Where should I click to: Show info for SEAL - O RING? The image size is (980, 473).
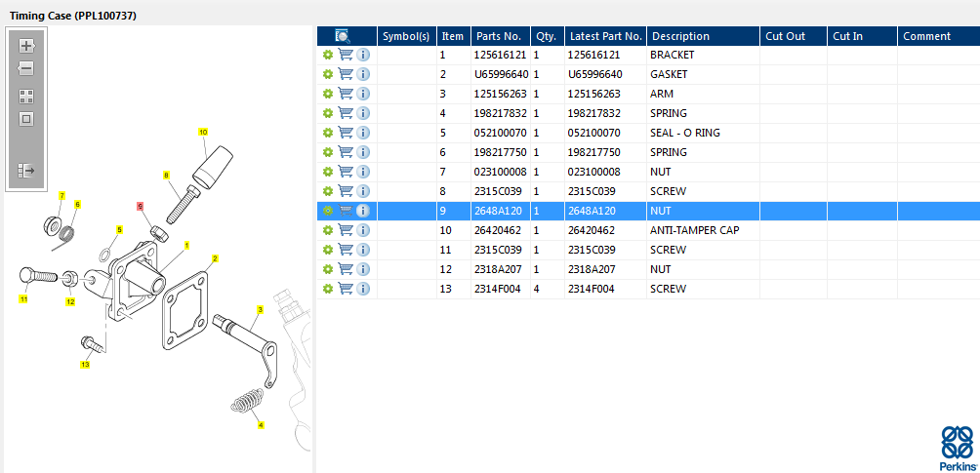363,134
